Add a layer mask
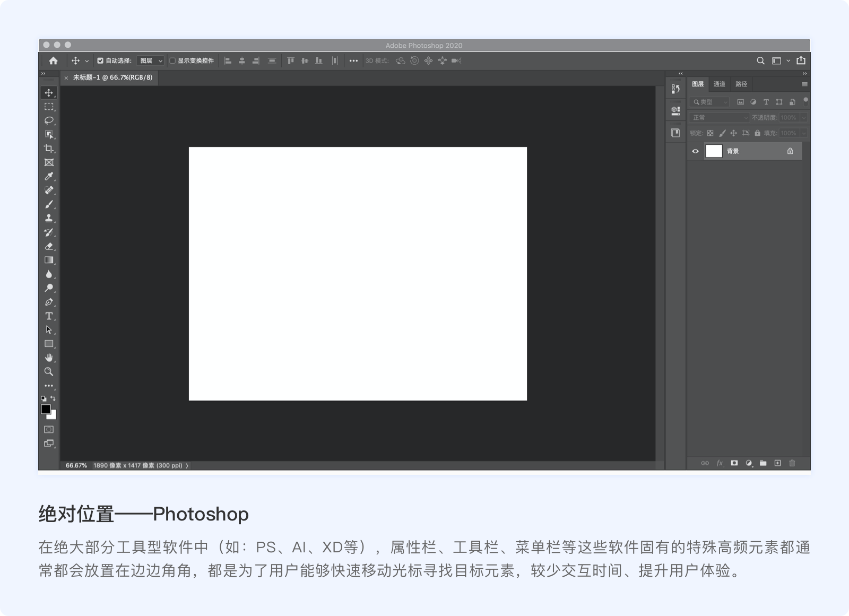 [734, 463]
